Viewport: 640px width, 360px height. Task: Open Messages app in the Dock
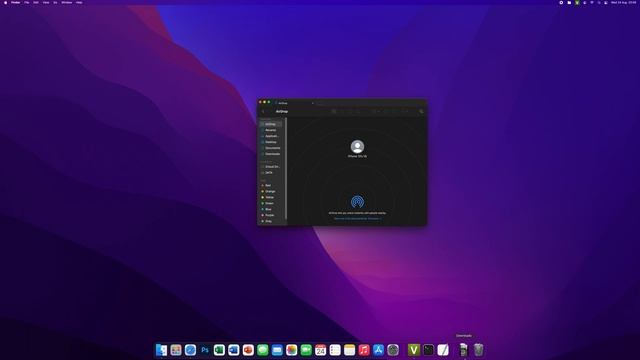(263, 350)
